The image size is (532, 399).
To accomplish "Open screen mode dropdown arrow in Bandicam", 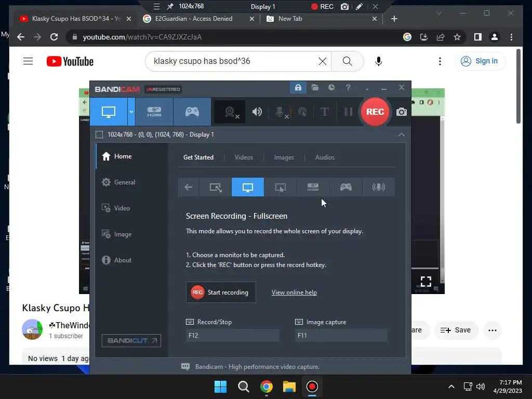I will pyautogui.click(x=131, y=112).
